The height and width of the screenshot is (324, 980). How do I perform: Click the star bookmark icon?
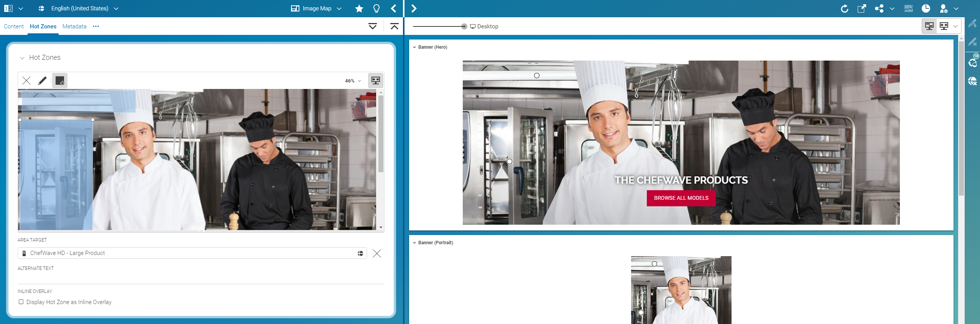tap(359, 8)
